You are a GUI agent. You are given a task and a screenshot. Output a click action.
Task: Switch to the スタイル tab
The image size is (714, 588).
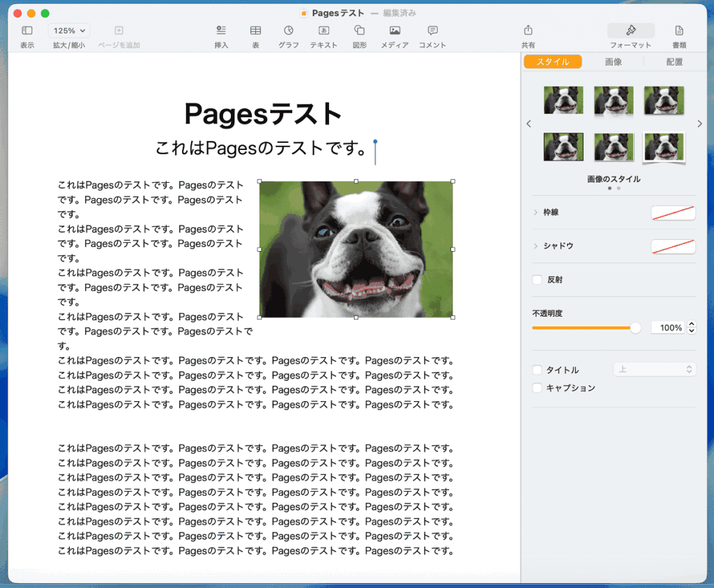(553, 61)
